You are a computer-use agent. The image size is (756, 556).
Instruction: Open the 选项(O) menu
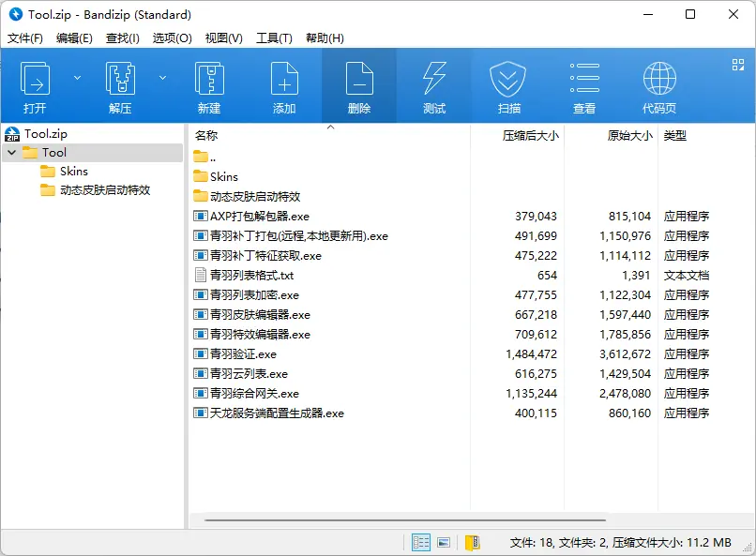tap(173, 38)
